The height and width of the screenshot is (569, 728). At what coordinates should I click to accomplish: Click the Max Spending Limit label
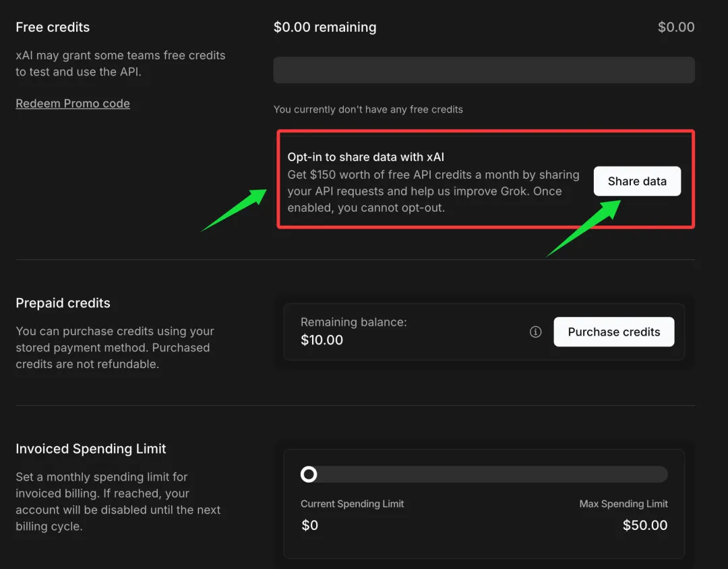pyautogui.click(x=624, y=504)
